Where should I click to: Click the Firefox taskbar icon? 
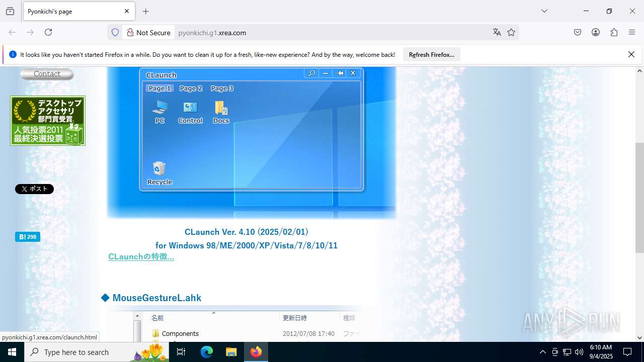(x=256, y=352)
